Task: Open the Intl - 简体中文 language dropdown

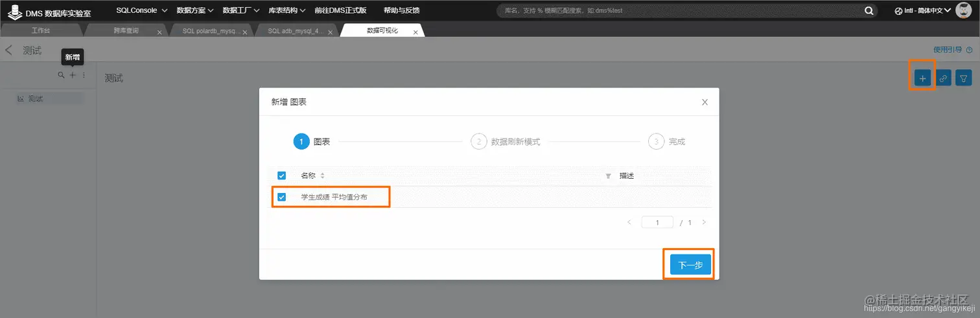Action: (922, 11)
